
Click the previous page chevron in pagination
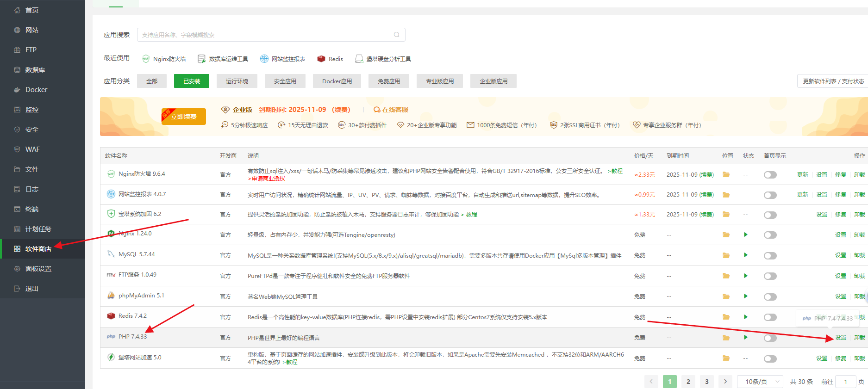(x=651, y=382)
